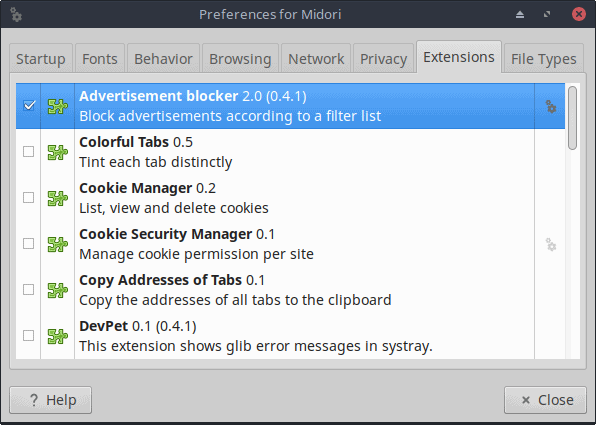
Task: Click the DevPet extension puzzle icon
Action: pyautogui.click(x=57, y=336)
